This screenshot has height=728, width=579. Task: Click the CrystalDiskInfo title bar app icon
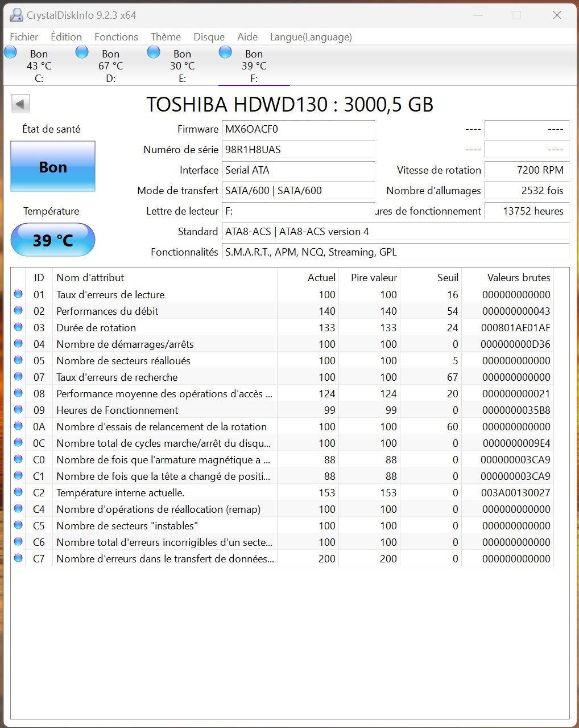(16, 15)
